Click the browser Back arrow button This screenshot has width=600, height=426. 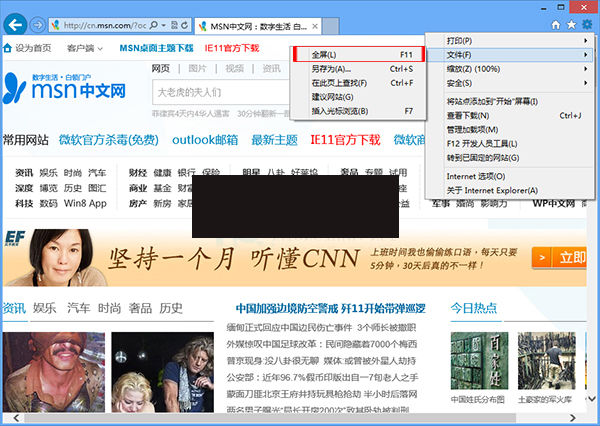click(x=14, y=24)
